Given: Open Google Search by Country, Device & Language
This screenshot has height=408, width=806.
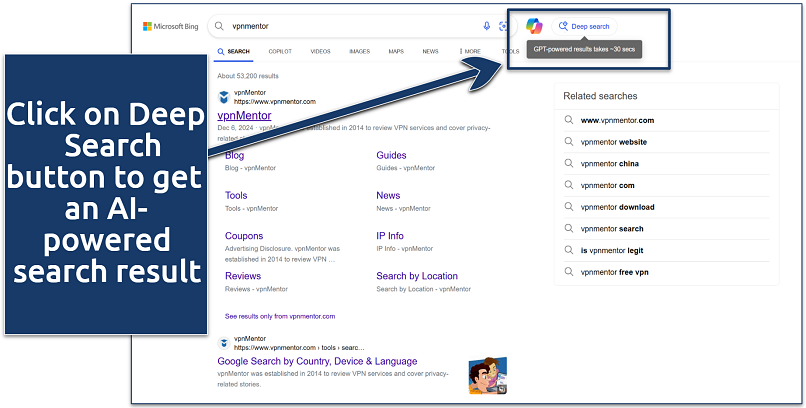Looking at the screenshot, I should (x=317, y=361).
